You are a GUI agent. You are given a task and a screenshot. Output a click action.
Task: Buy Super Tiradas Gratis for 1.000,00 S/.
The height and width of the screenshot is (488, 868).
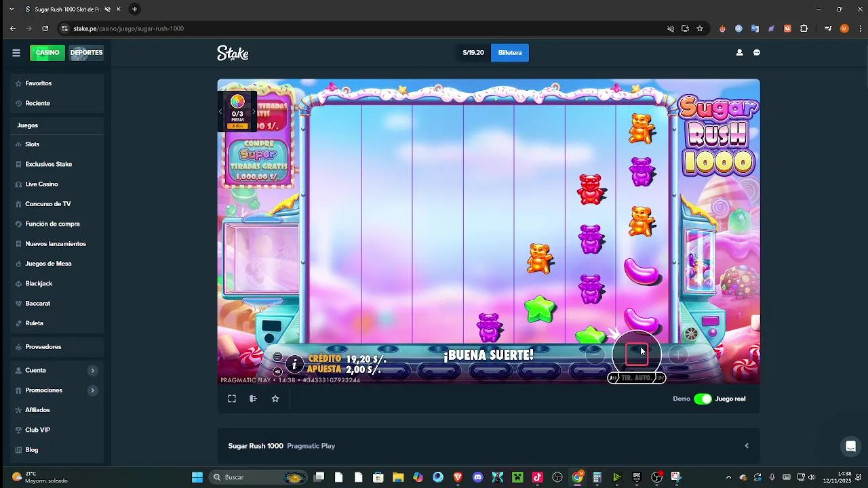(258, 161)
